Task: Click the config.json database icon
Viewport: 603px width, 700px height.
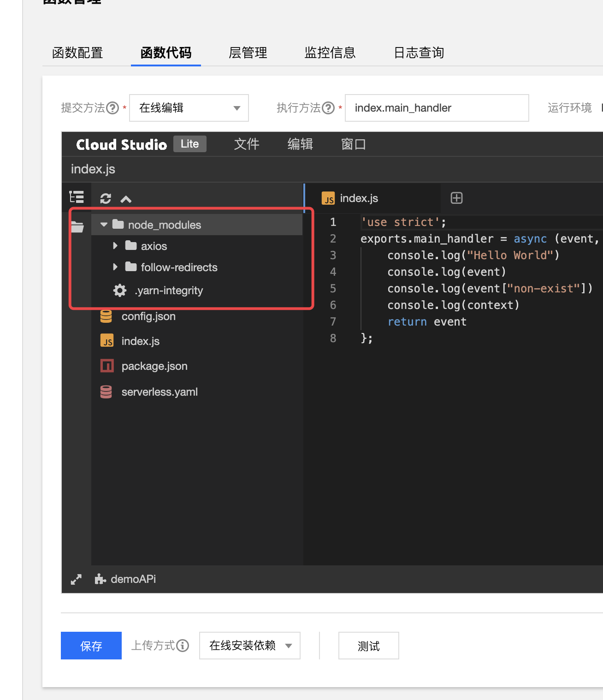Action: (106, 316)
